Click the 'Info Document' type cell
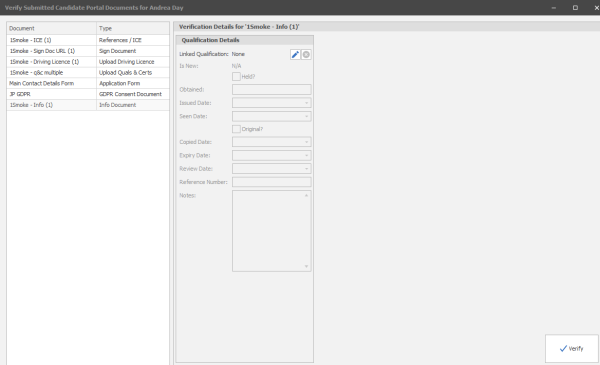Viewport: 600px width, 365px height. click(133, 105)
